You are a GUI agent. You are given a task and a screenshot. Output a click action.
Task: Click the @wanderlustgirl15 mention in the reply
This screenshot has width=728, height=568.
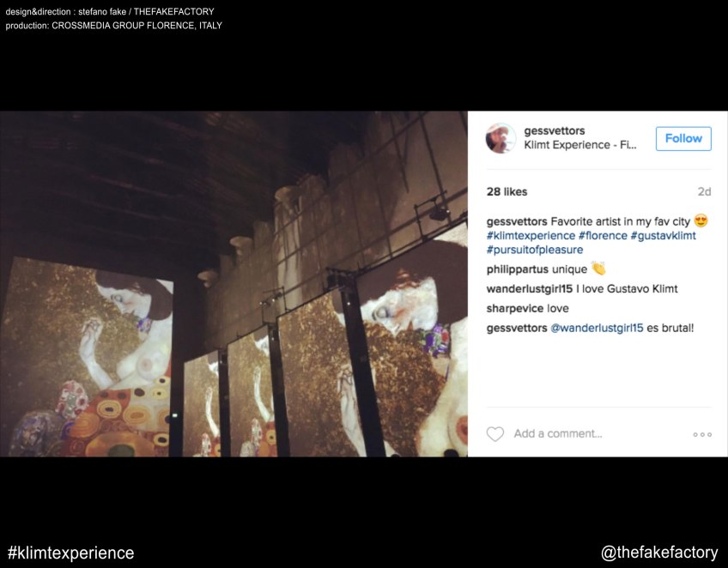597,329
